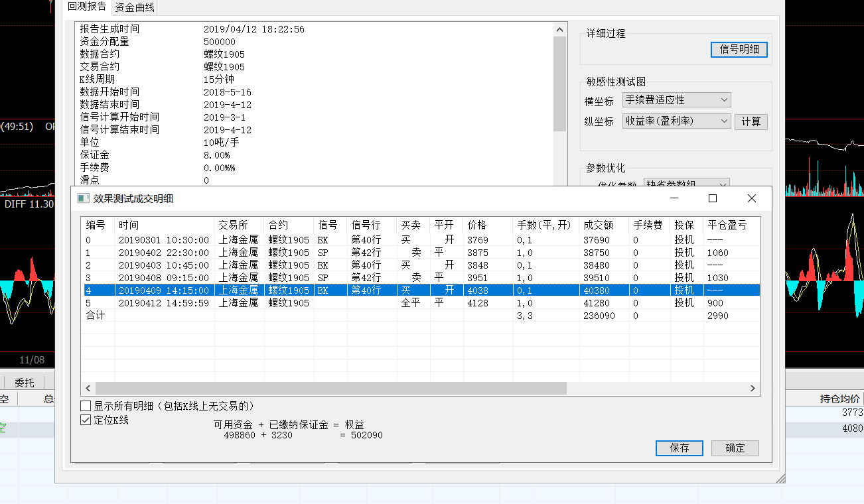Click the 平仓盈亏 column header
864x504 pixels.
click(727, 225)
